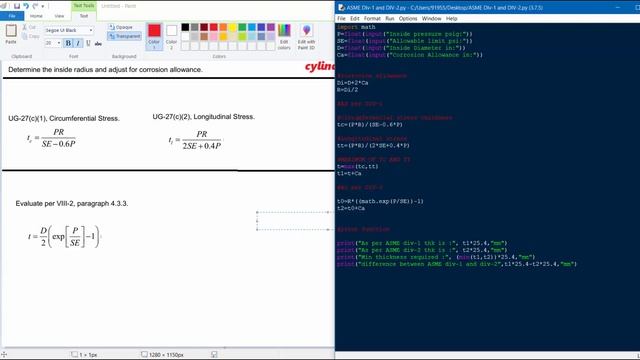This screenshot has height=360, width=640.
Task: Pick the gray color swatch in the top row
Action: [x=195, y=27]
